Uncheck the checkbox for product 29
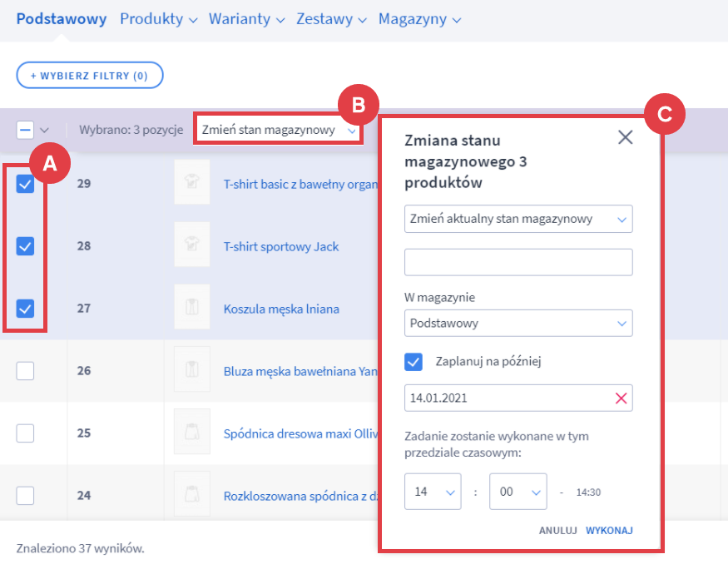728x569 pixels. click(26, 184)
